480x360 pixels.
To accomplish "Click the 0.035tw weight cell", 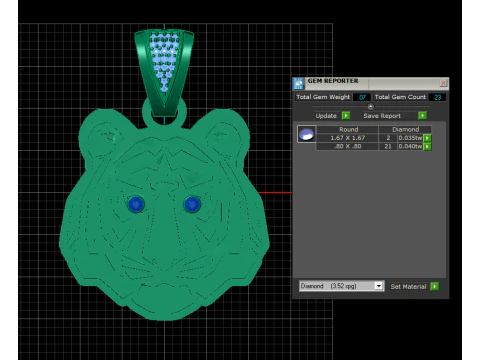I will [x=410, y=138].
